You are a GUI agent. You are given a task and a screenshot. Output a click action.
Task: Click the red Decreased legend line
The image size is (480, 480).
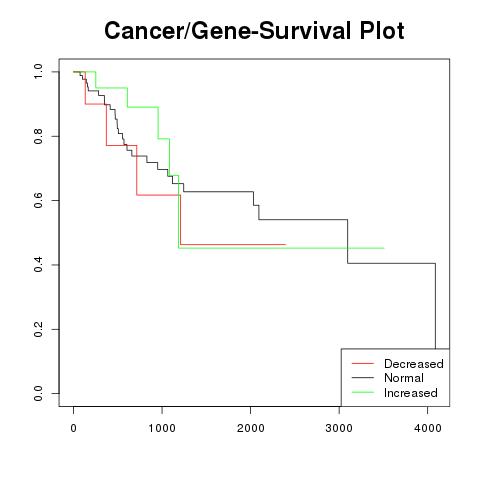363,363
